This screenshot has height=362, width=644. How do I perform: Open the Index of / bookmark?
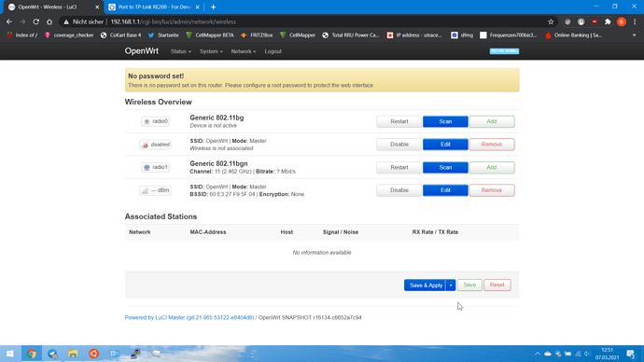click(21, 35)
